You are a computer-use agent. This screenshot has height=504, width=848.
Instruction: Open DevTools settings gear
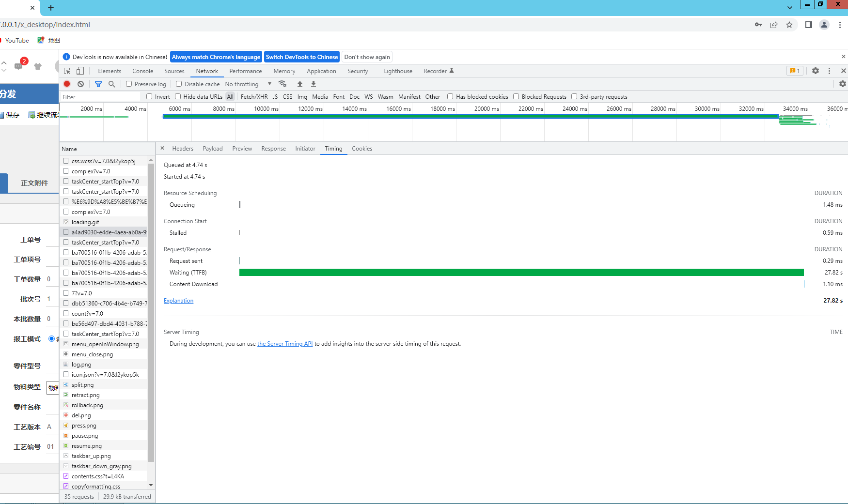click(816, 71)
